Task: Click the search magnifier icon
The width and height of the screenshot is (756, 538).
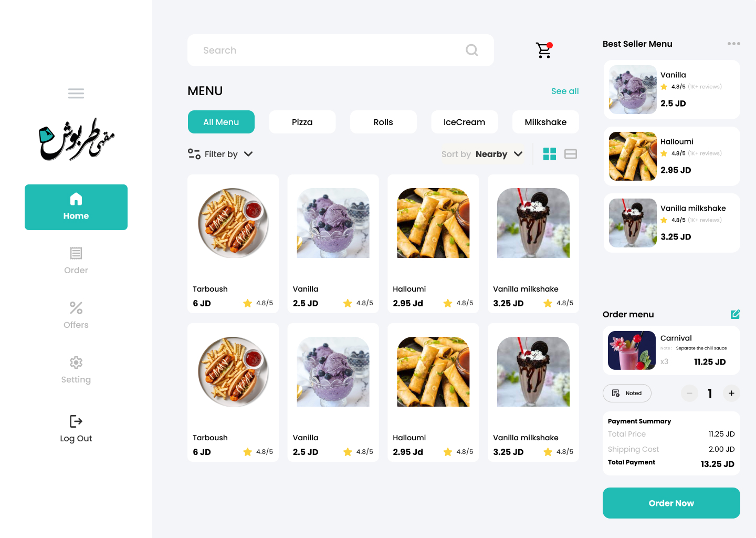Action: coord(472,50)
